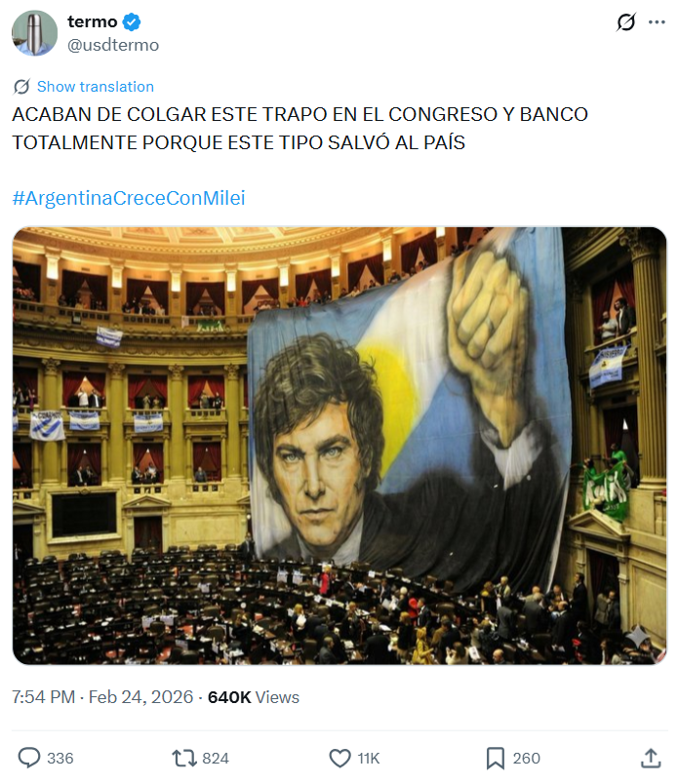
Task: Open the #ArgentinaCreceConMilei hashtag
Action: (129, 198)
